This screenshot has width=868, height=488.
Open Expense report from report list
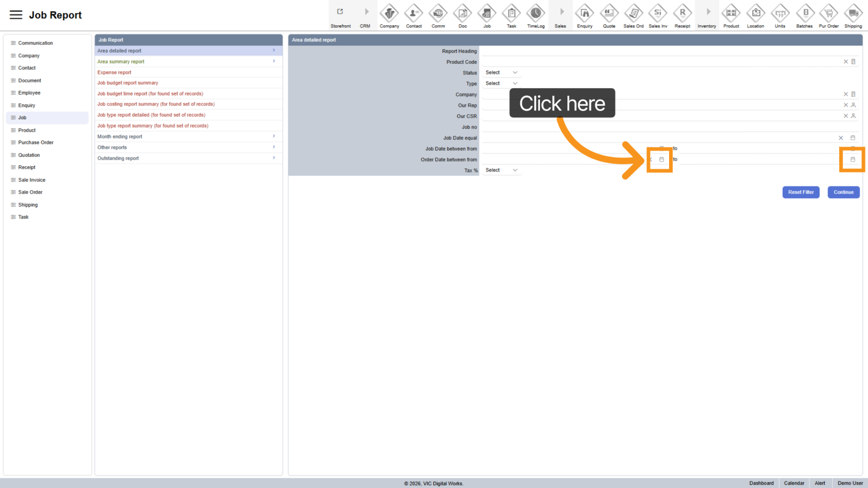pos(115,73)
